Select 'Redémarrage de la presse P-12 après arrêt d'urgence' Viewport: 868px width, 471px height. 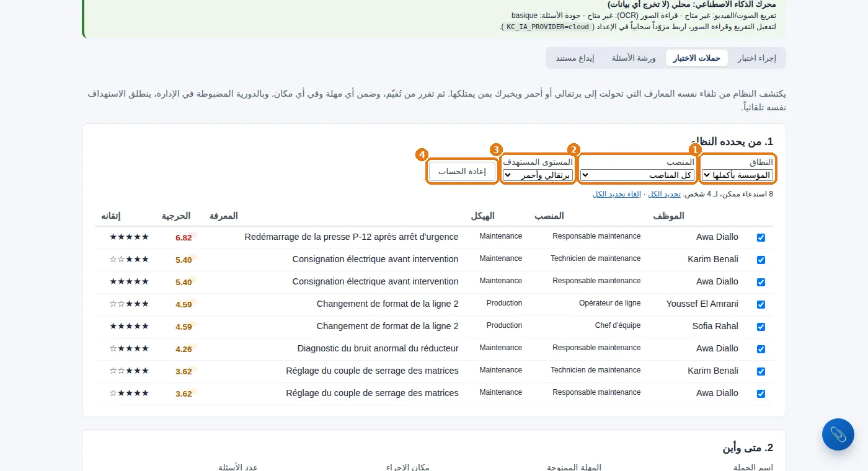352,237
